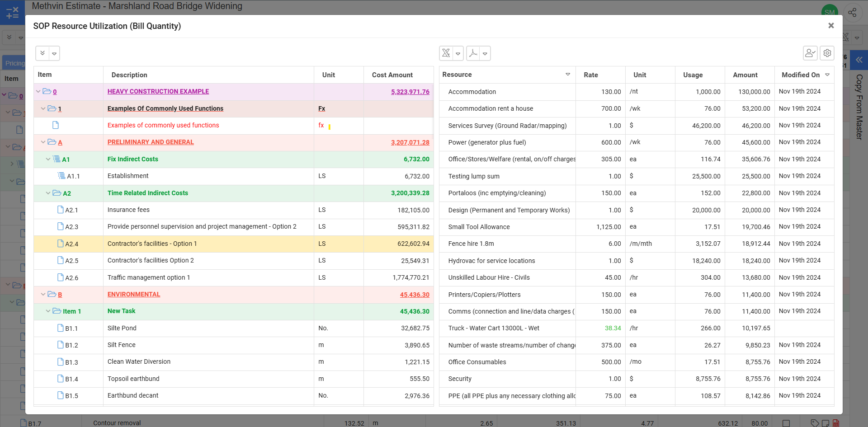The image size is (868, 427).
Task: Open the Resource column filter dropdown
Action: [567, 75]
